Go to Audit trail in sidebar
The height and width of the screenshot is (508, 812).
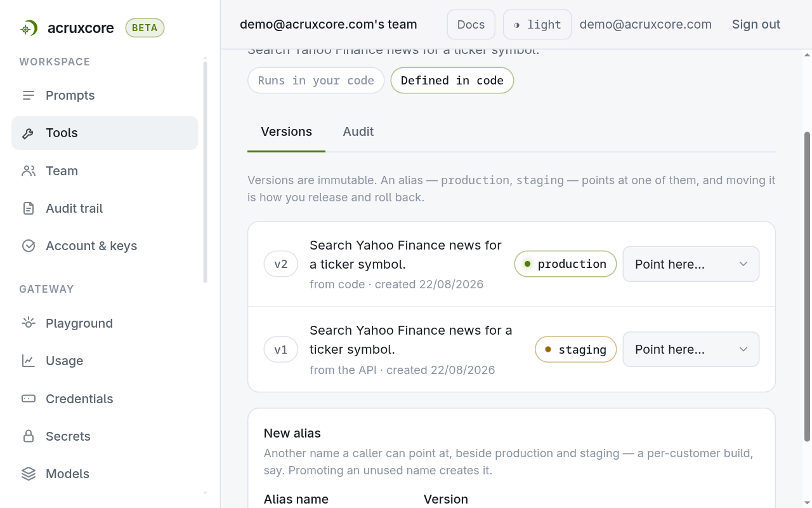[x=105, y=208]
